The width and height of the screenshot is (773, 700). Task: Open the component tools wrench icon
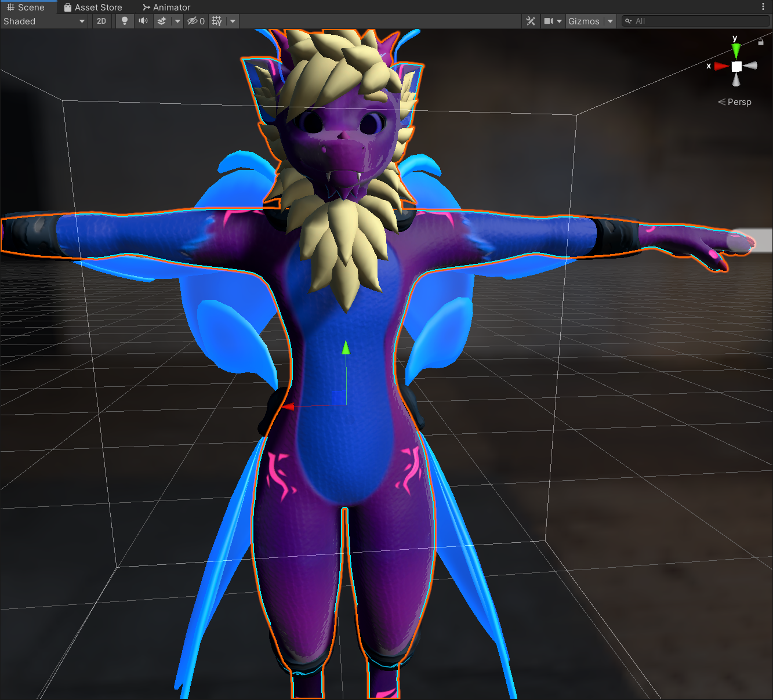coord(531,21)
